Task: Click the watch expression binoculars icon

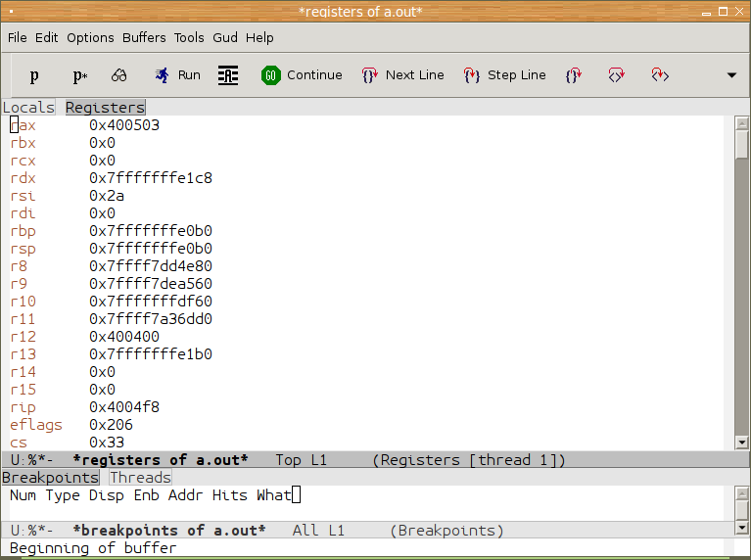Action: [x=118, y=75]
